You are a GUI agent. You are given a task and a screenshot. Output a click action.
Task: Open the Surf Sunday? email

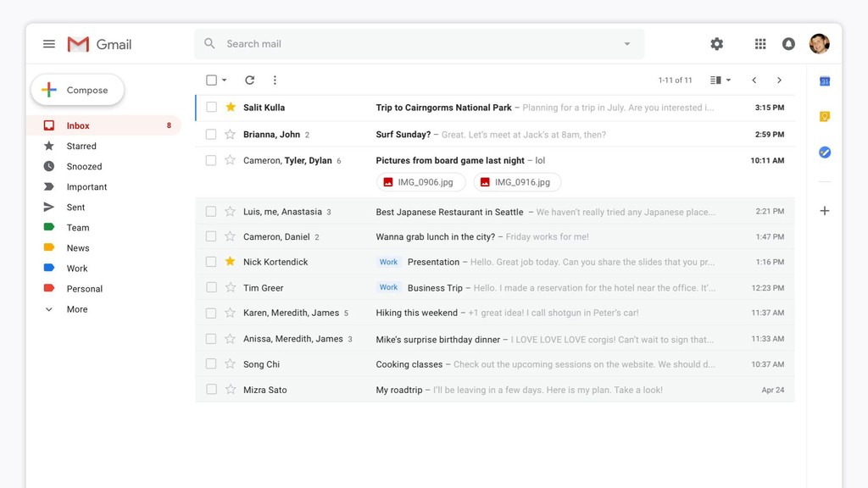(x=495, y=134)
